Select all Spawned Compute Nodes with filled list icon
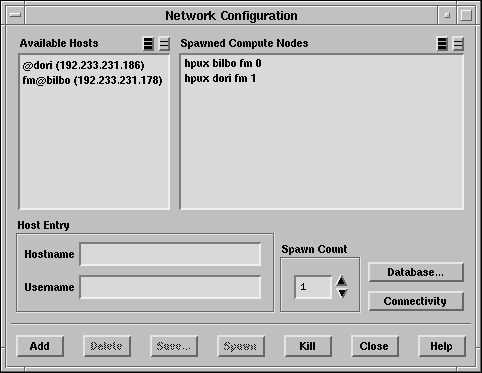This screenshot has height=373, width=482. tap(442, 44)
